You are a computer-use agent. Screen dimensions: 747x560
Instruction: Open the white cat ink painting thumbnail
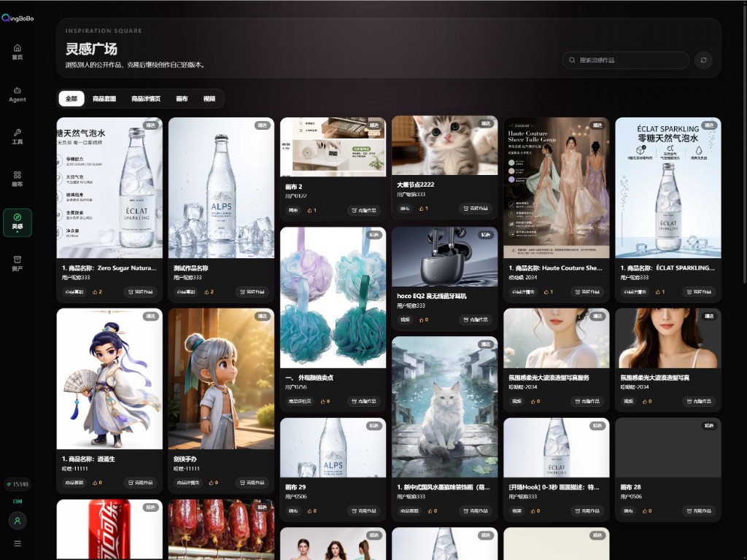coord(444,407)
